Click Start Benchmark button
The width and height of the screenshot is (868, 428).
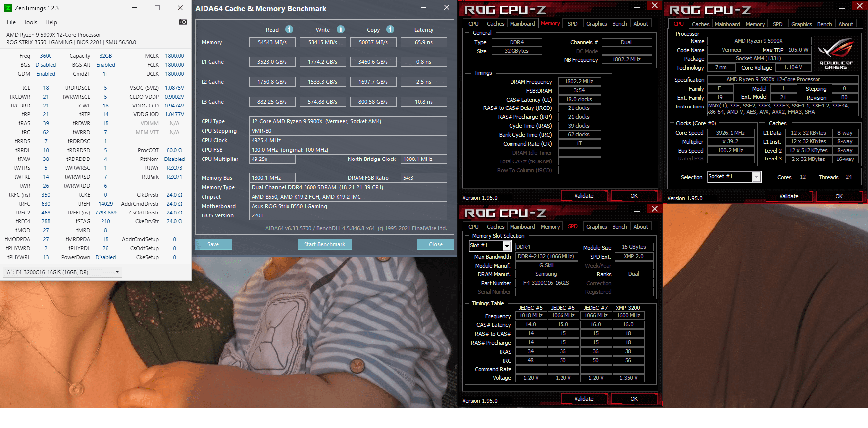325,244
